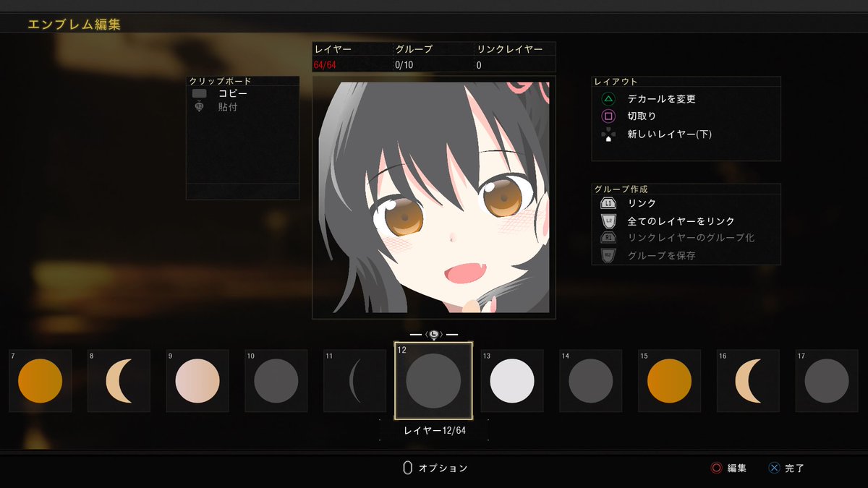Click the R1 icon beside リンクレイヤーのグループ化

click(608, 238)
